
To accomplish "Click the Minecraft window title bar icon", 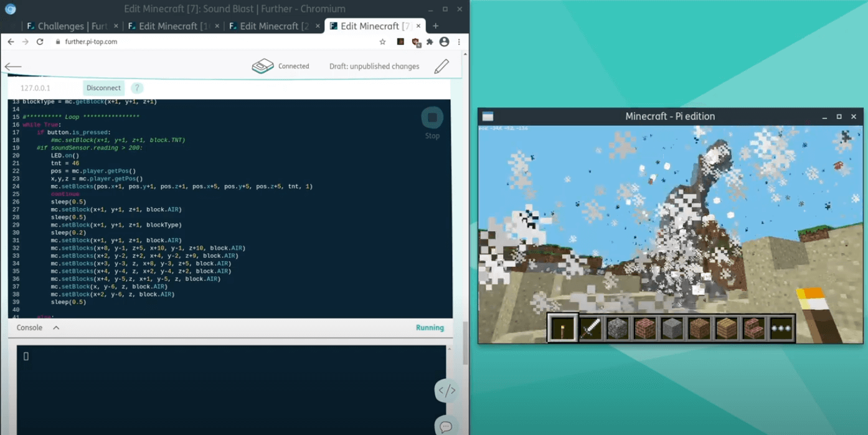I will [x=488, y=117].
